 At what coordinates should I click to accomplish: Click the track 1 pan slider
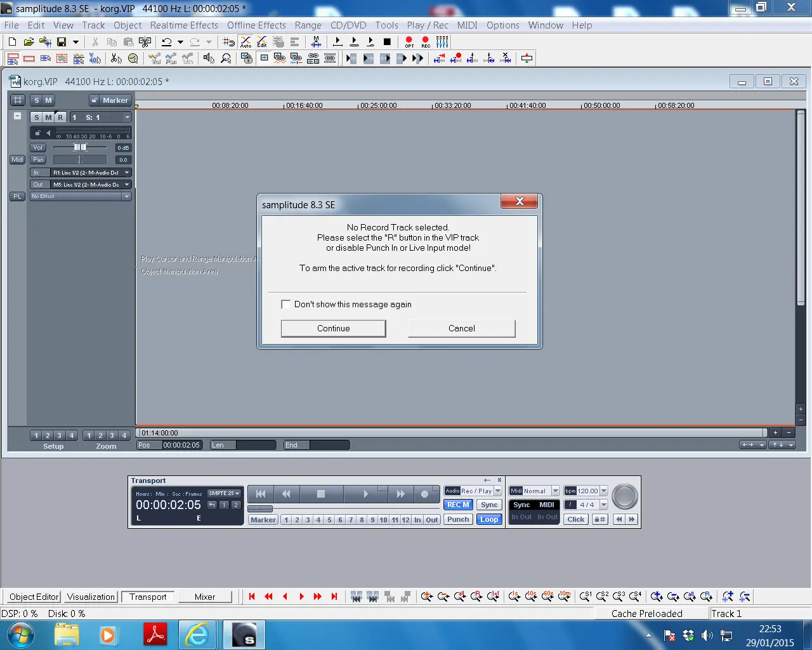[80, 160]
